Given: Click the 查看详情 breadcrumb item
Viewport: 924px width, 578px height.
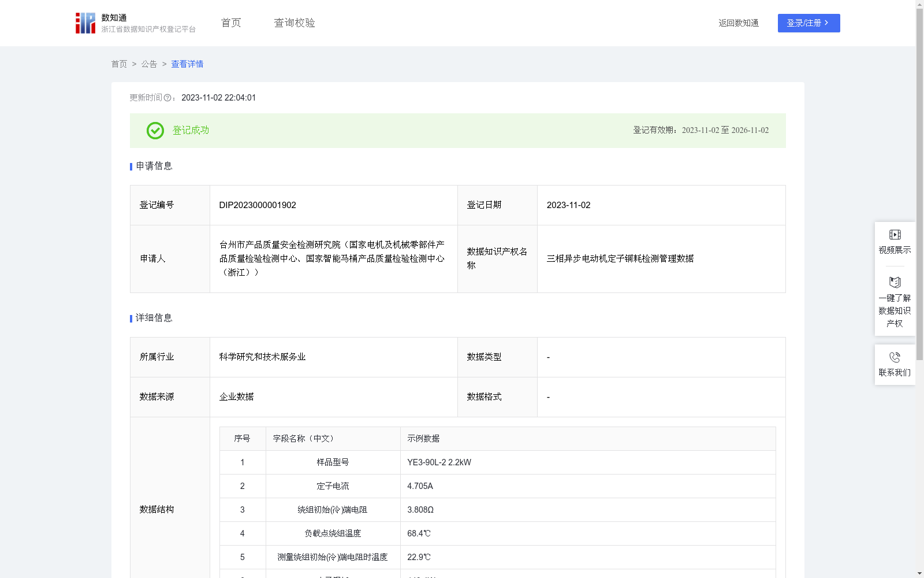Looking at the screenshot, I should (x=187, y=64).
